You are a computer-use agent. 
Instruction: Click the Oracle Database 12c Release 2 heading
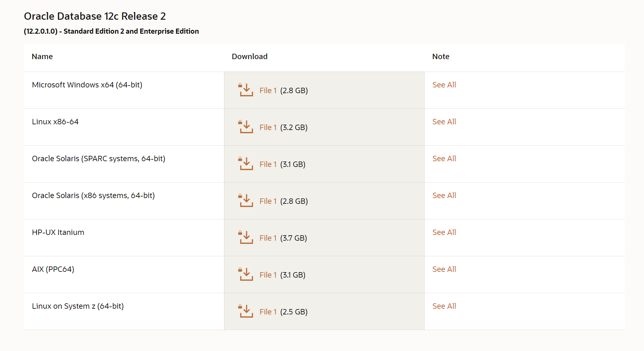(95, 16)
